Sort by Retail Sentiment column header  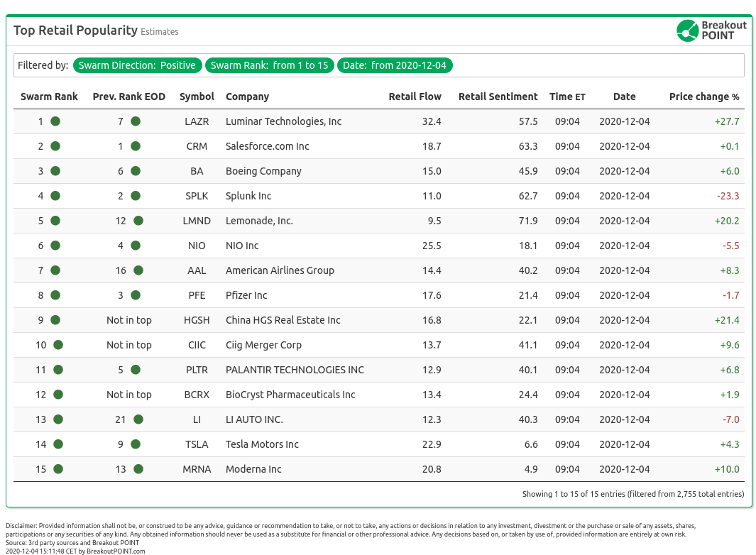(498, 97)
